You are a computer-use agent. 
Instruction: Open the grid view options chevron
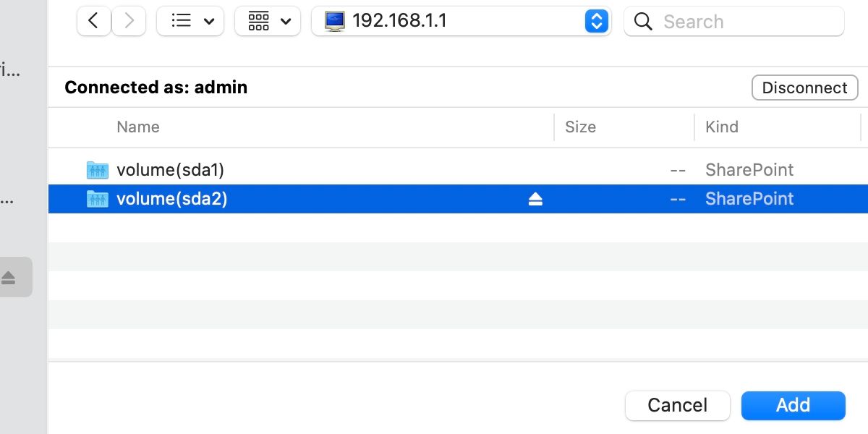[287, 20]
